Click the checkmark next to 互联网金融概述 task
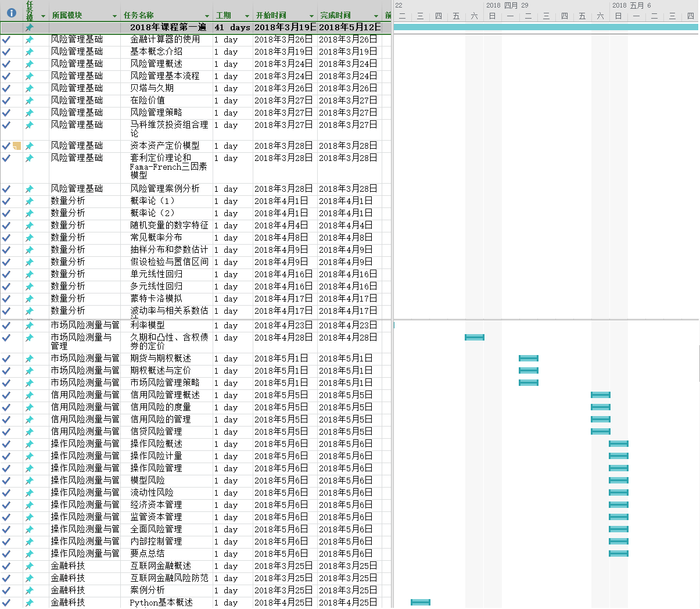 pyautogui.click(x=6, y=566)
